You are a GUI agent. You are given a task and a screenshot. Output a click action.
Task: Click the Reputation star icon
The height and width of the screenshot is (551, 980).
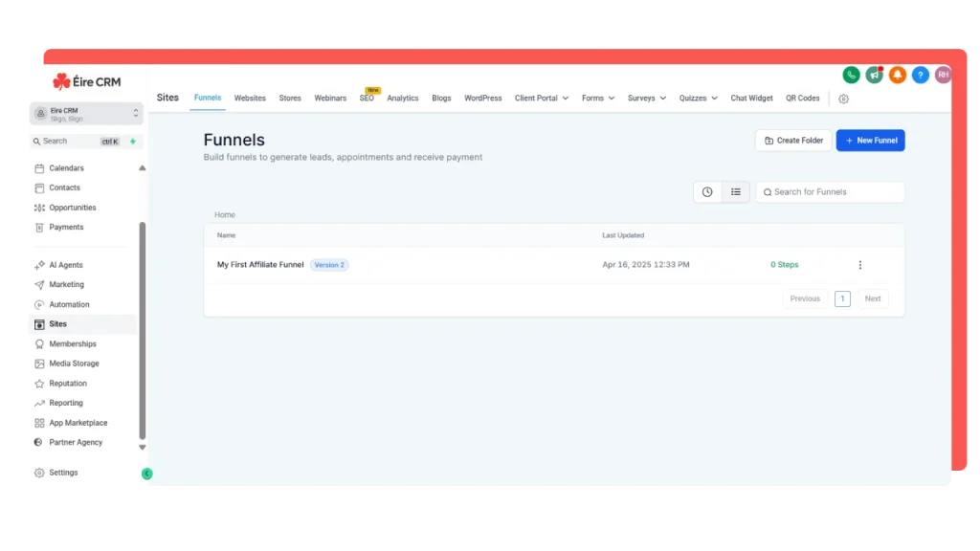(39, 384)
